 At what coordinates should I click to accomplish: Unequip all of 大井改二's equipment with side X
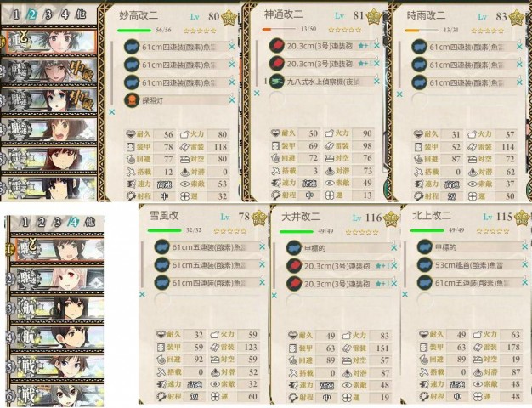coord(274,295)
